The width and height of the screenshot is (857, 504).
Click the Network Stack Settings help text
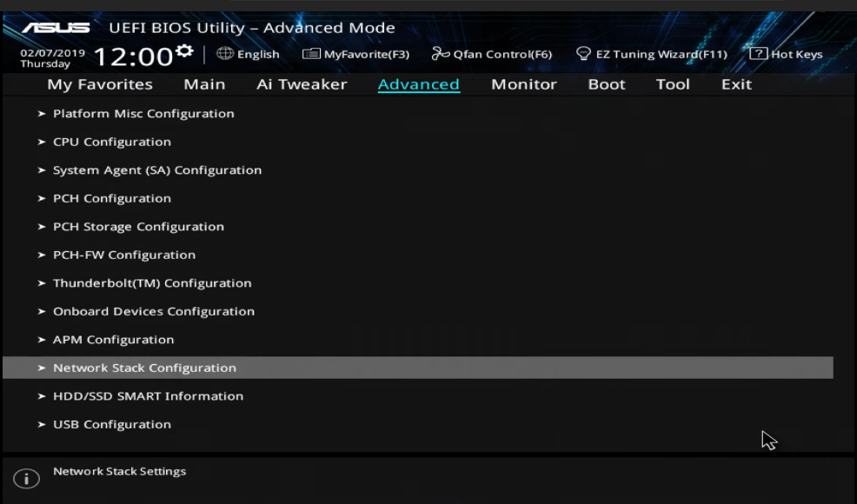click(x=120, y=471)
